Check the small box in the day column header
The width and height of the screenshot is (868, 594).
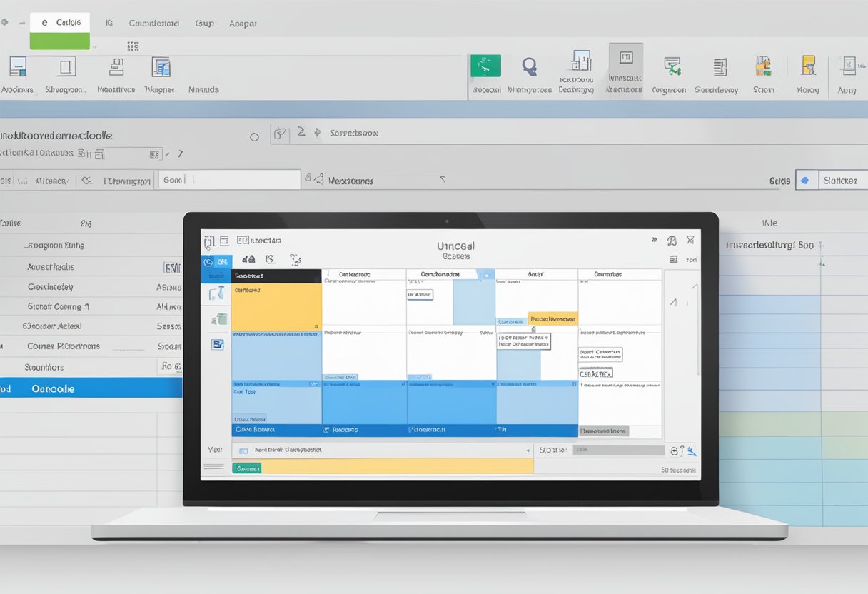pyautogui.click(x=488, y=274)
